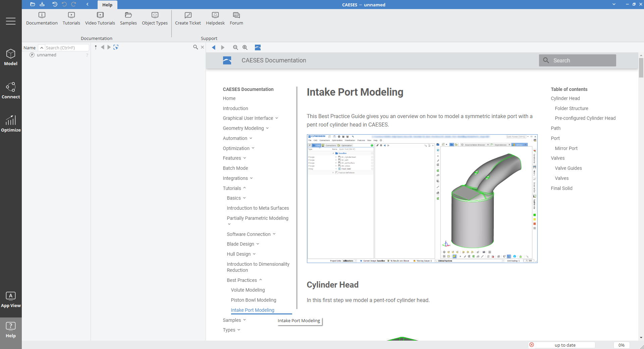Open the title bar dropdown chevron

[614, 4]
